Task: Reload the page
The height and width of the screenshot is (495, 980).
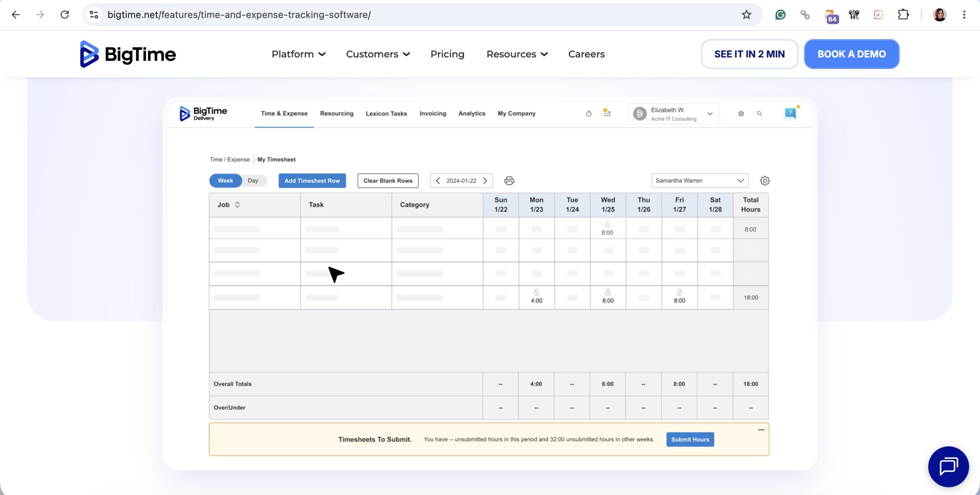Action: [x=65, y=15]
